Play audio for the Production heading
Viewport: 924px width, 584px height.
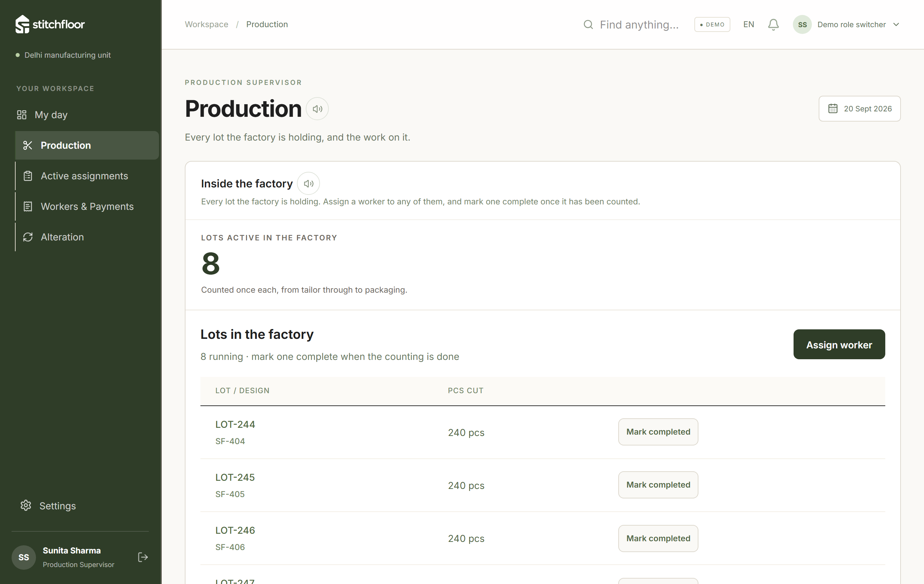(x=317, y=109)
